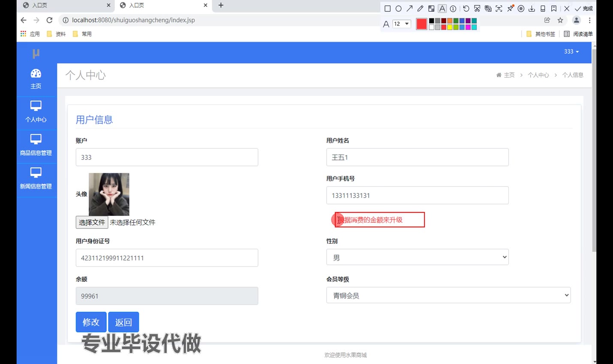Open a new browser tab
Screen dimensions: 613x364
221,5
